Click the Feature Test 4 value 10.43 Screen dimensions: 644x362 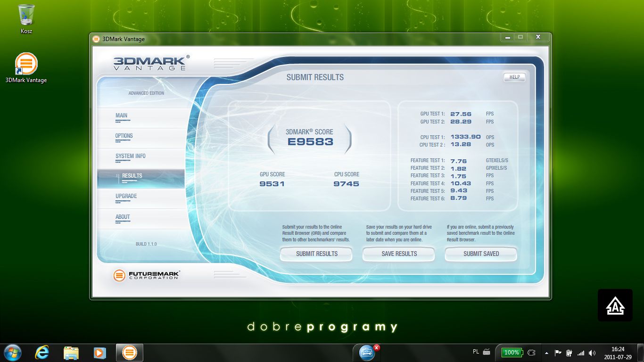[461, 183]
